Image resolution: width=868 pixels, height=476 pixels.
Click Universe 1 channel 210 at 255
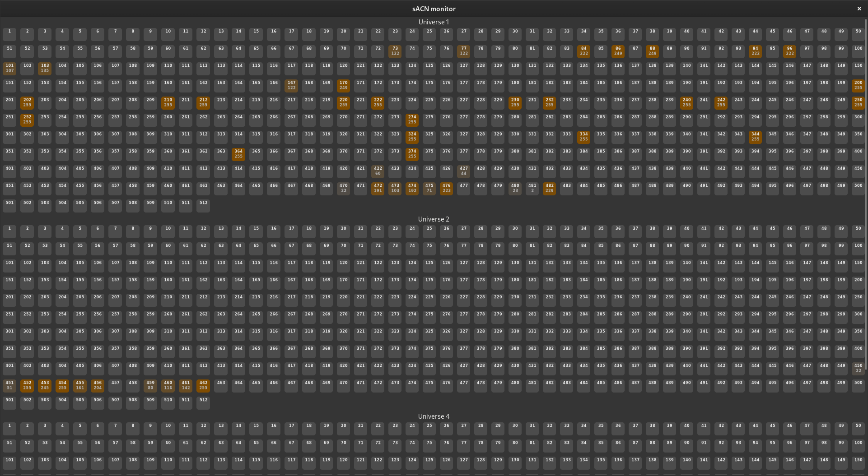click(168, 102)
